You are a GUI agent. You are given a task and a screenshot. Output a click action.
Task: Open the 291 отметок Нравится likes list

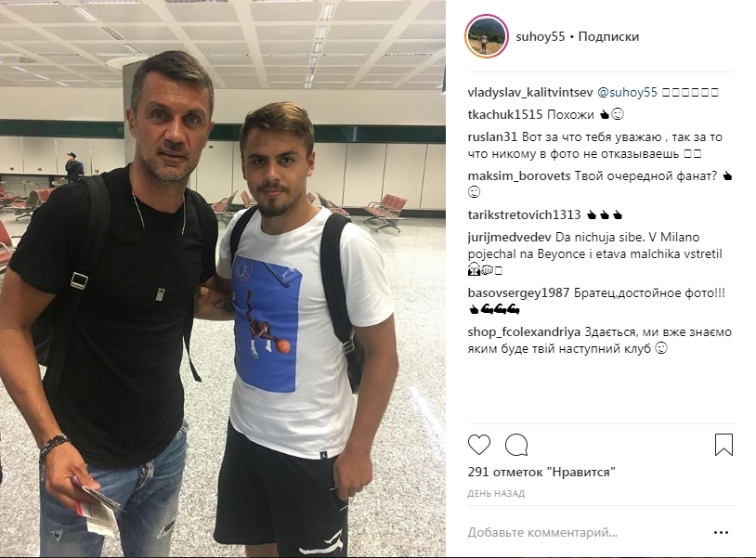pyautogui.click(x=541, y=472)
